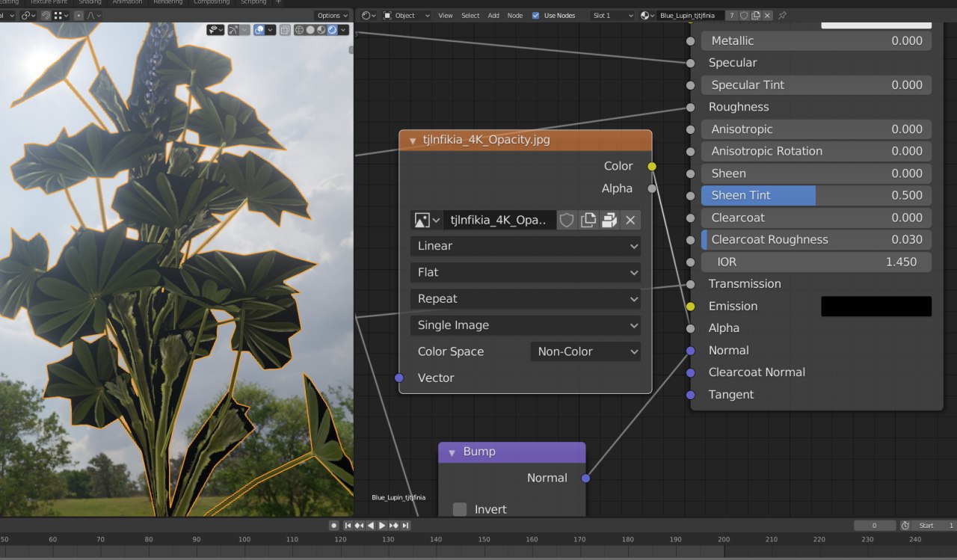The width and height of the screenshot is (957, 560).
Task: Toggle Use Nodes checkbox
Action: tap(535, 15)
